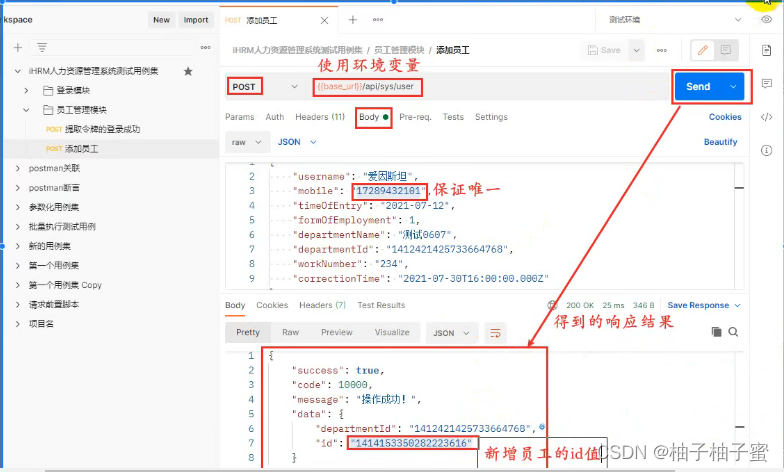Open the Save options dropdown arrow

click(x=636, y=50)
